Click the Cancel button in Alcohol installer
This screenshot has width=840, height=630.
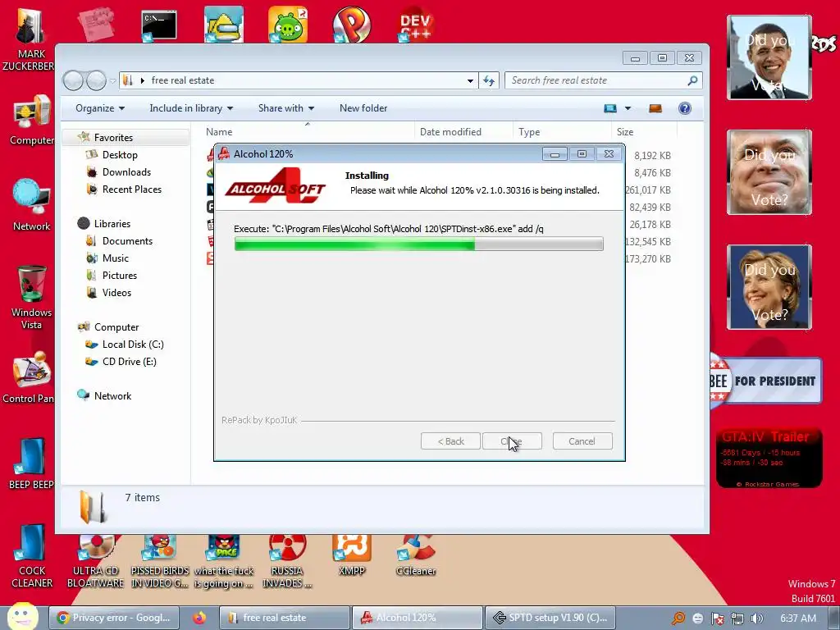coord(582,441)
